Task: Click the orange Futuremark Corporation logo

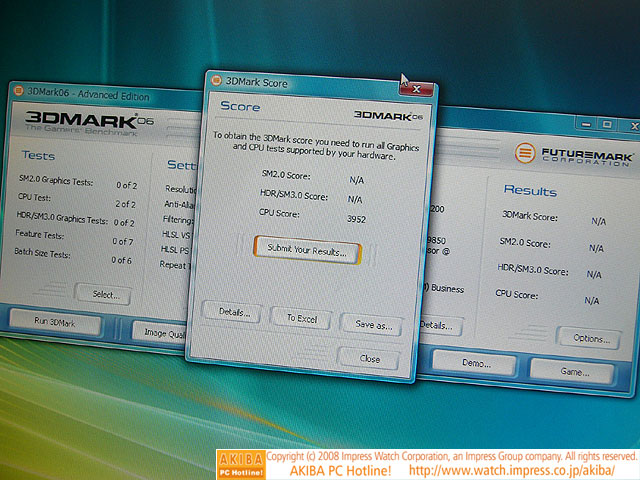Action: click(x=525, y=153)
